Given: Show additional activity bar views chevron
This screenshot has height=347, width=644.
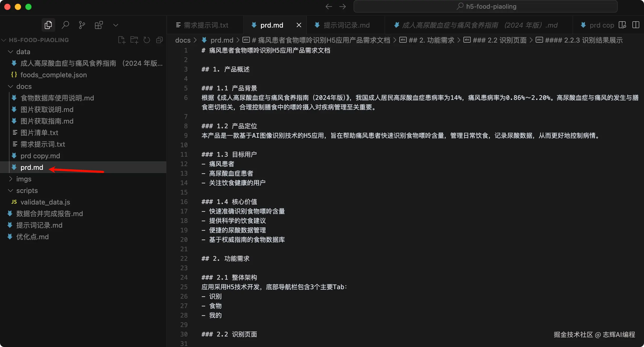Looking at the screenshot, I should pos(116,25).
